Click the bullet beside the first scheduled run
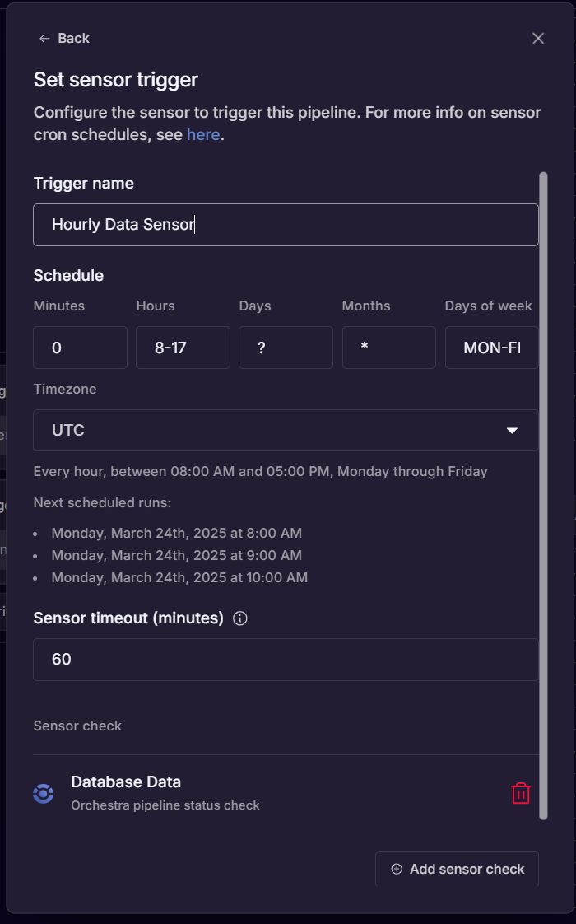The image size is (576, 924). (x=36, y=533)
